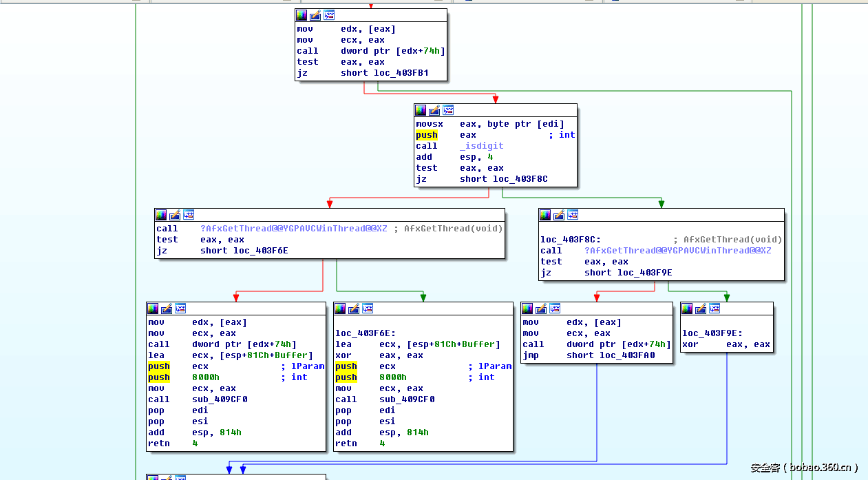868x480 pixels.
Task: Click the node color icon on the loc_403F6E block
Action: (340, 309)
